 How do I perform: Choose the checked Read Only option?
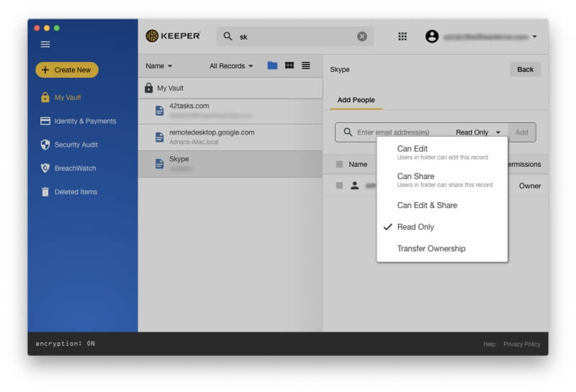442,227
